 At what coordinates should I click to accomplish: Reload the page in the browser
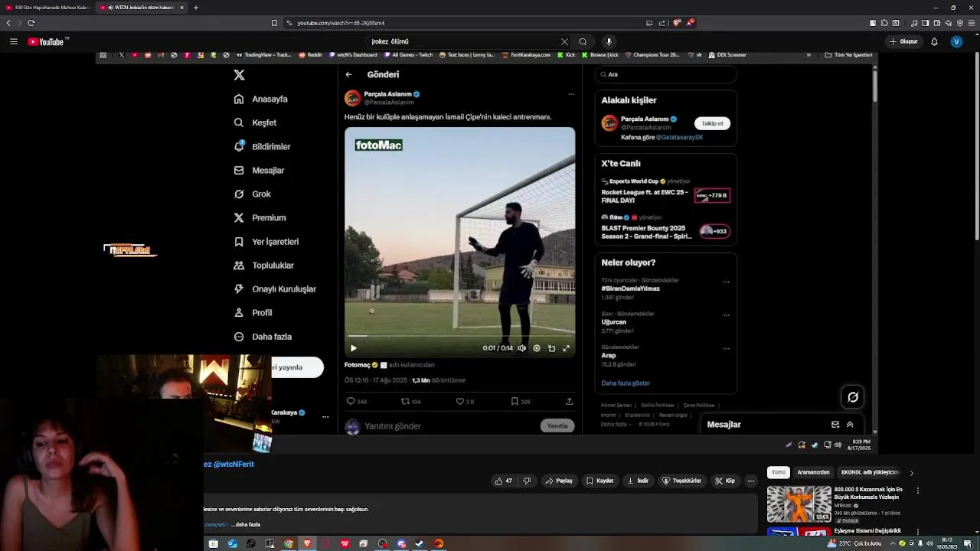click(31, 23)
